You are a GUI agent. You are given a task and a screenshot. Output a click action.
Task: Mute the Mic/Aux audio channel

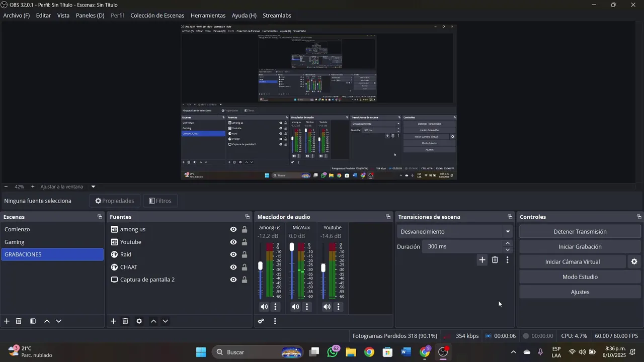point(295,307)
